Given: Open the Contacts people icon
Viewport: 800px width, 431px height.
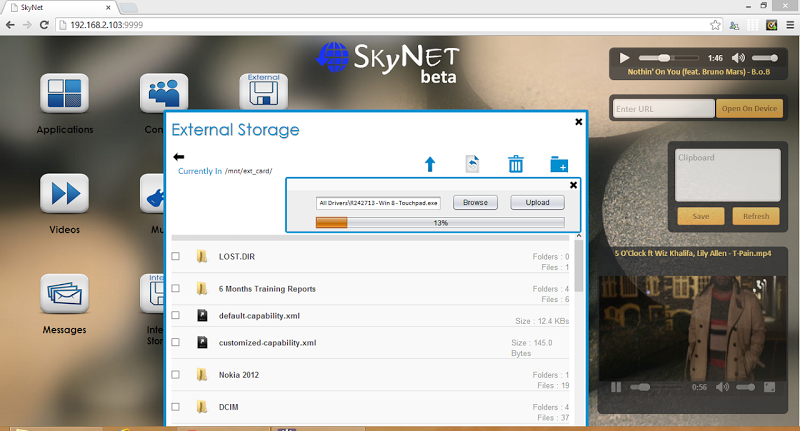Looking at the screenshot, I should [x=164, y=92].
